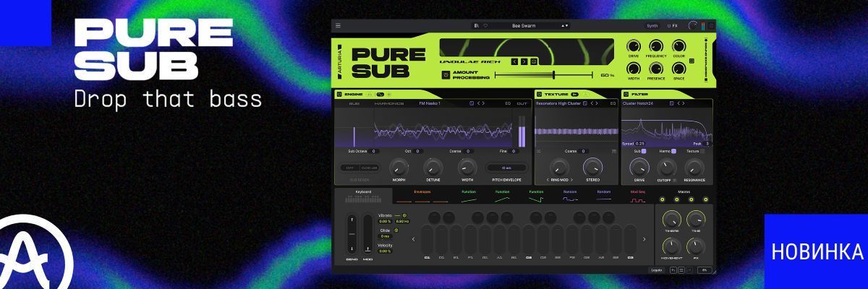The height and width of the screenshot is (289, 868).
Task: Toggle the Filter power button
Action: coord(626,94)
